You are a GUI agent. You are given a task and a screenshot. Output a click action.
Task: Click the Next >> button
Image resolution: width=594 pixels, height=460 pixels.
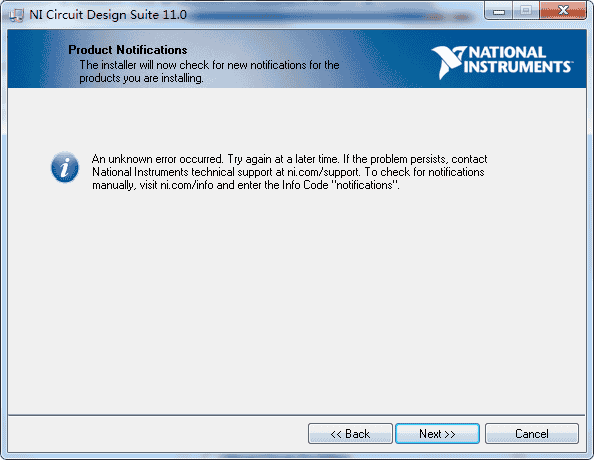(x=437, y=433)
